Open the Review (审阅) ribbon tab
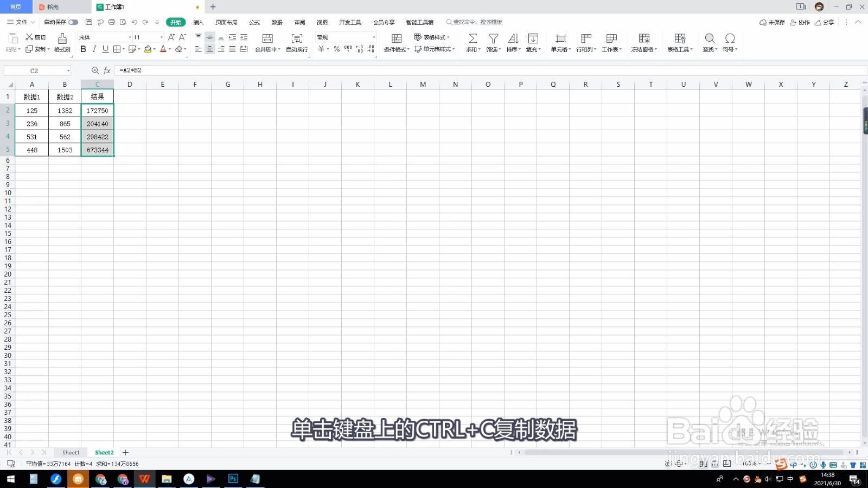Screen dimensions: 868x488 299,22
